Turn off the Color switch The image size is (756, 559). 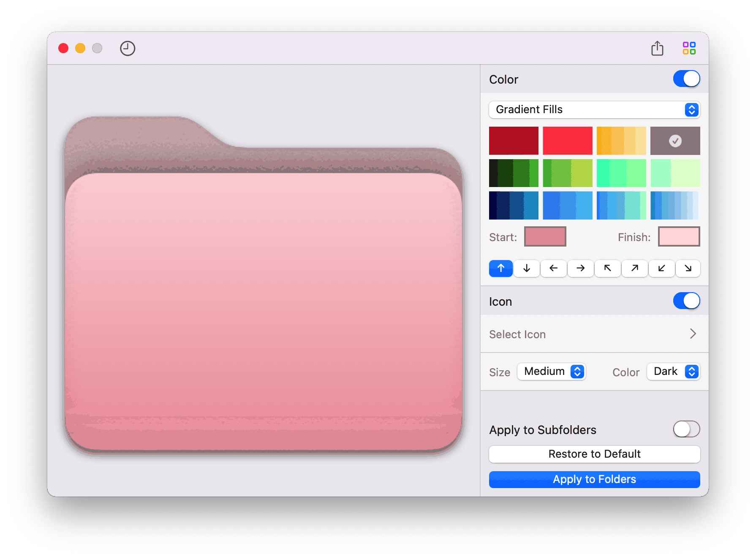pos(686,79)
